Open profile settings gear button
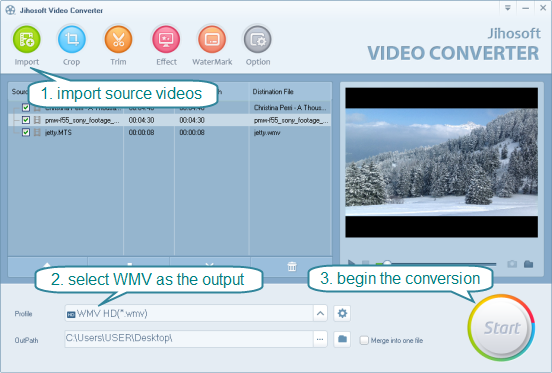The width and height of the screenshot is (552, 373). (x=342, y=313)
